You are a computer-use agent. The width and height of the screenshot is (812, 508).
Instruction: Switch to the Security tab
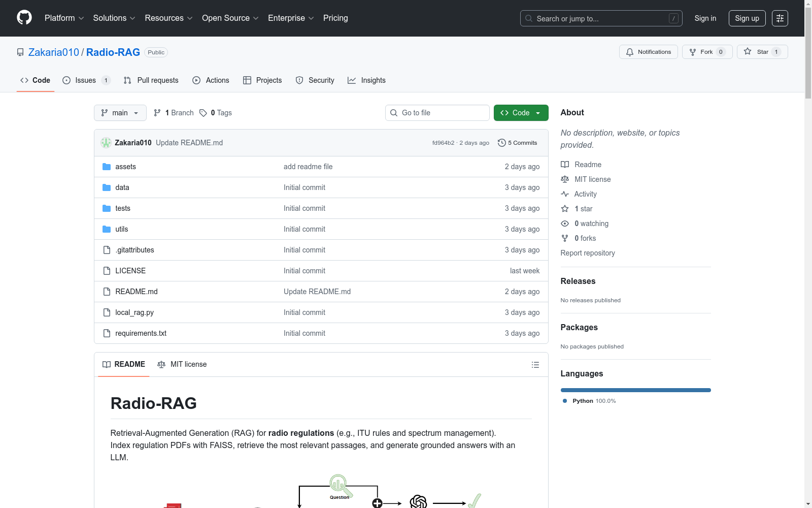pyautogui.click(x=315, y=80)
